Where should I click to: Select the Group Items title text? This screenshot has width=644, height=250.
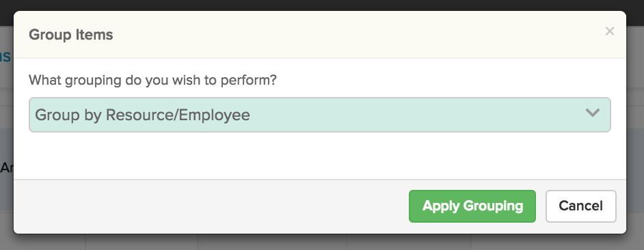pos(70,35)
